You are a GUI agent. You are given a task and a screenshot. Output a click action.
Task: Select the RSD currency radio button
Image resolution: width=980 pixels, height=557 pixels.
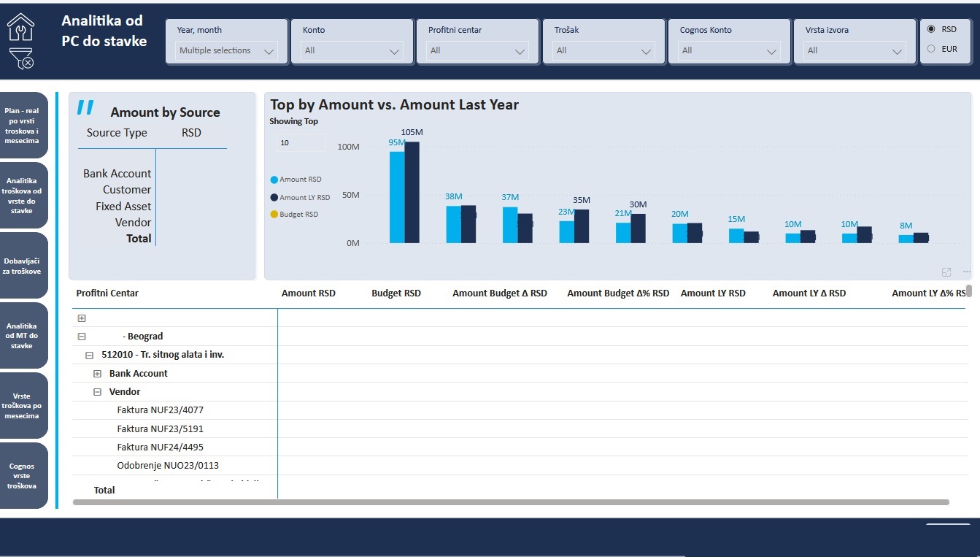click(930, 29)
